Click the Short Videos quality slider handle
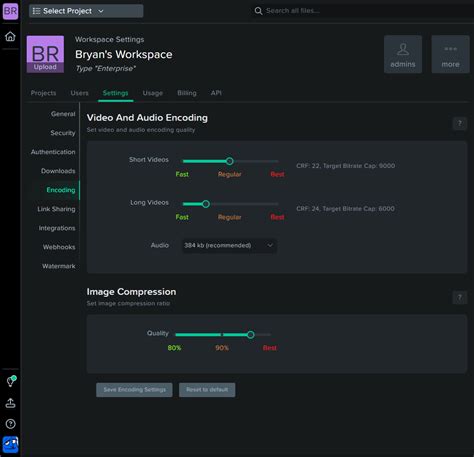Screen dimensions: 474x457 point(229,161)
